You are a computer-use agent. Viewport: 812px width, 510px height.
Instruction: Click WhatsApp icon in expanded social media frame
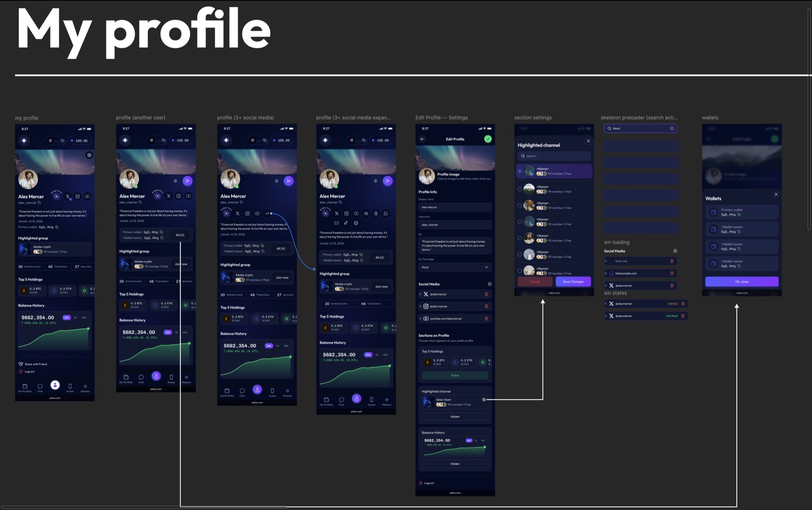386,214
